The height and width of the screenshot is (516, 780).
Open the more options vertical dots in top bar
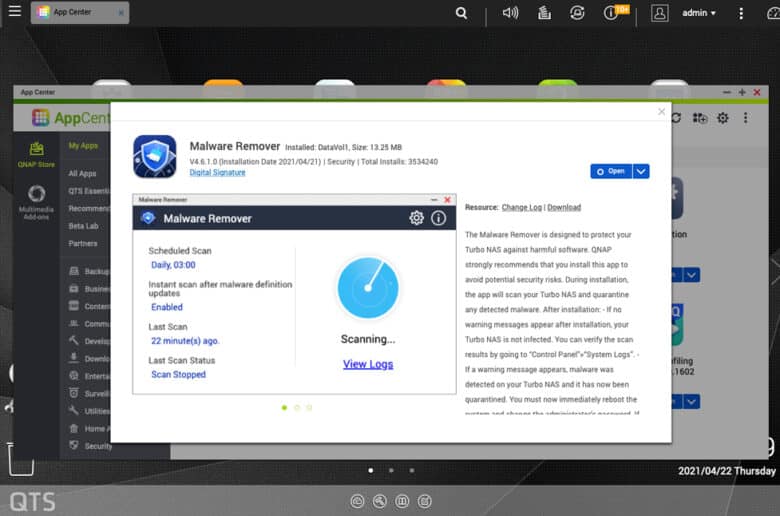coord(741,13)
